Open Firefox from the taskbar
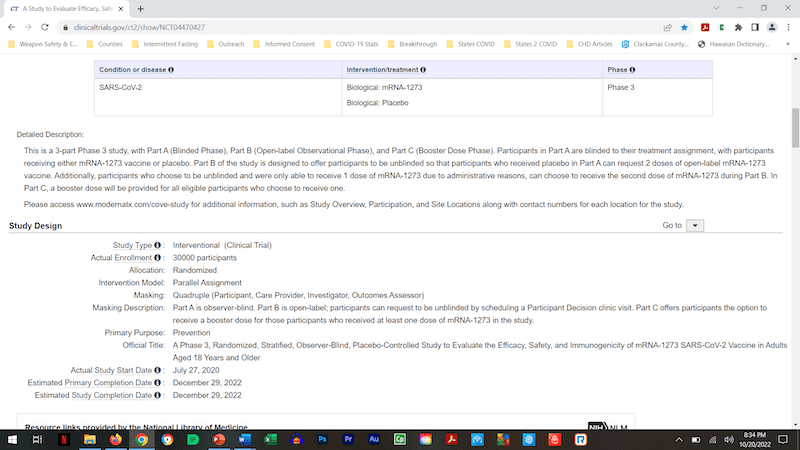 tap(116, 440)
